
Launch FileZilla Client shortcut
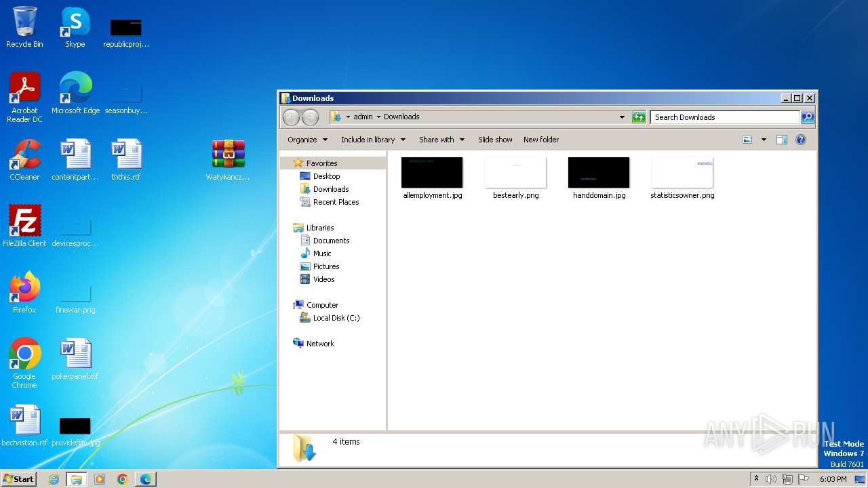(24, 226)
